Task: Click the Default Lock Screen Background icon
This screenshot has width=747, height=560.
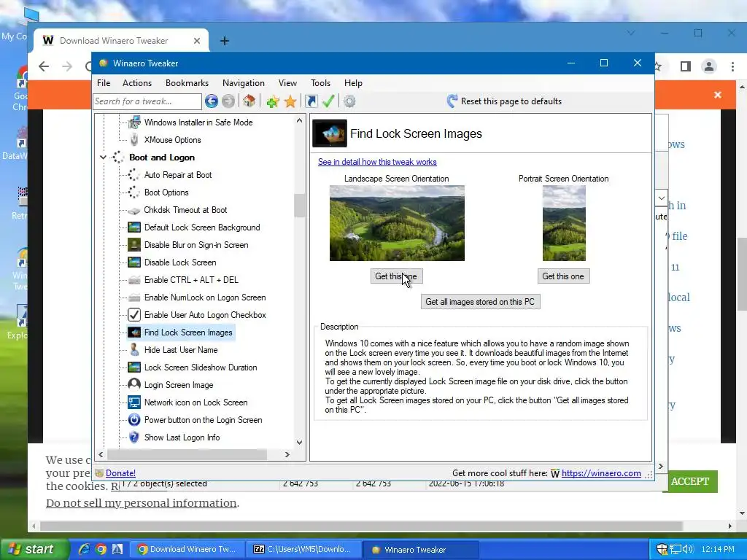Action: [x=134, y=227]
